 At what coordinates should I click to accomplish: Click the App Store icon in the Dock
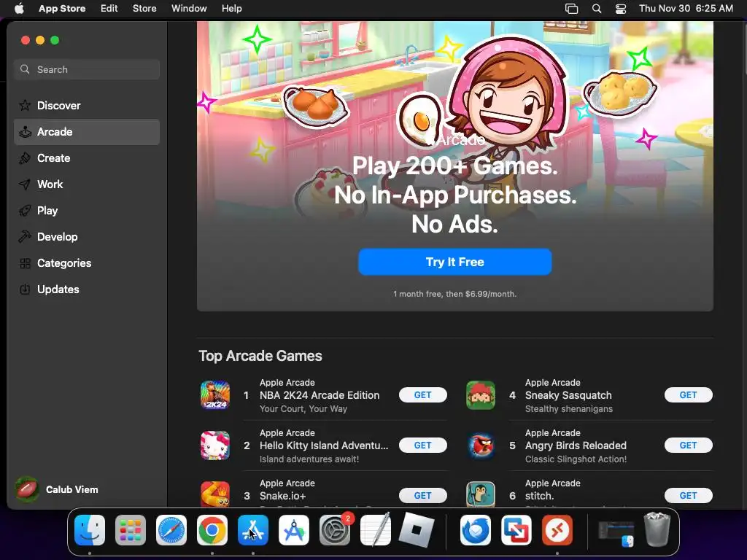[253, 530]
